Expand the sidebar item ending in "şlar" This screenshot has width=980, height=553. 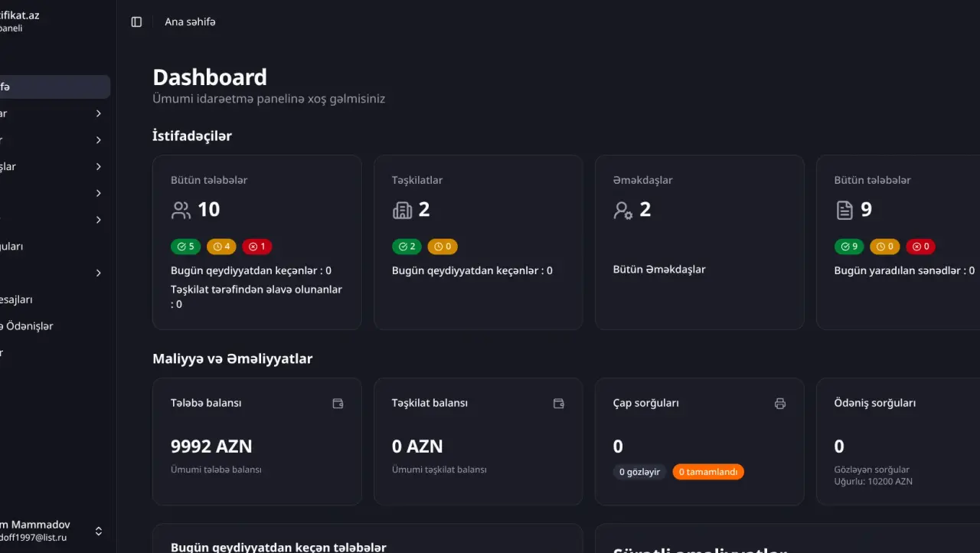(x=50, y=166)
